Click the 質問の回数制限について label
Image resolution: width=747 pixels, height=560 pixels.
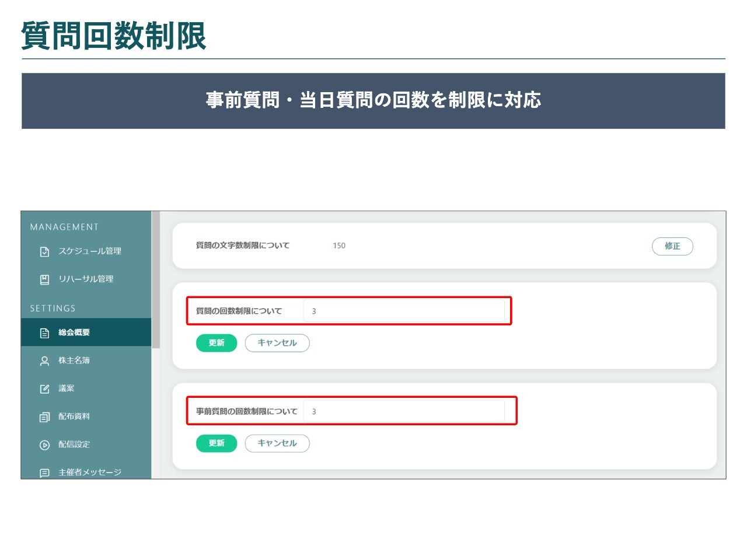(239, 311)
